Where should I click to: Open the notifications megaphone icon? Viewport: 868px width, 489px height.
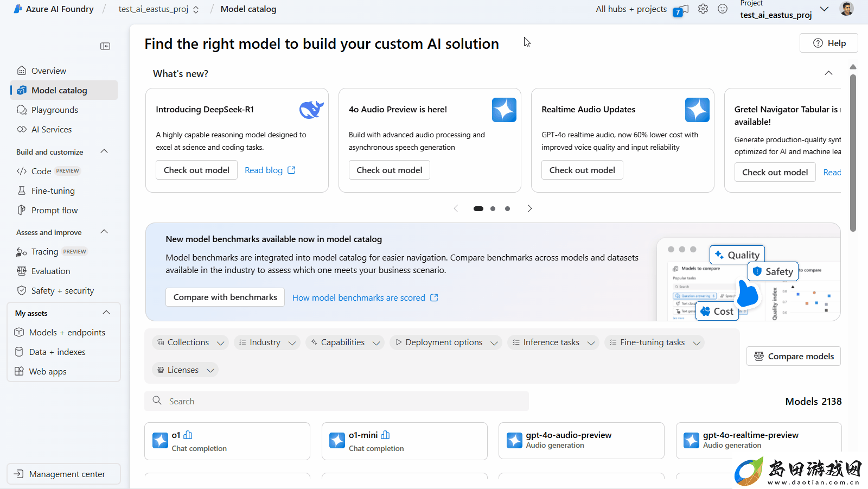681,10
